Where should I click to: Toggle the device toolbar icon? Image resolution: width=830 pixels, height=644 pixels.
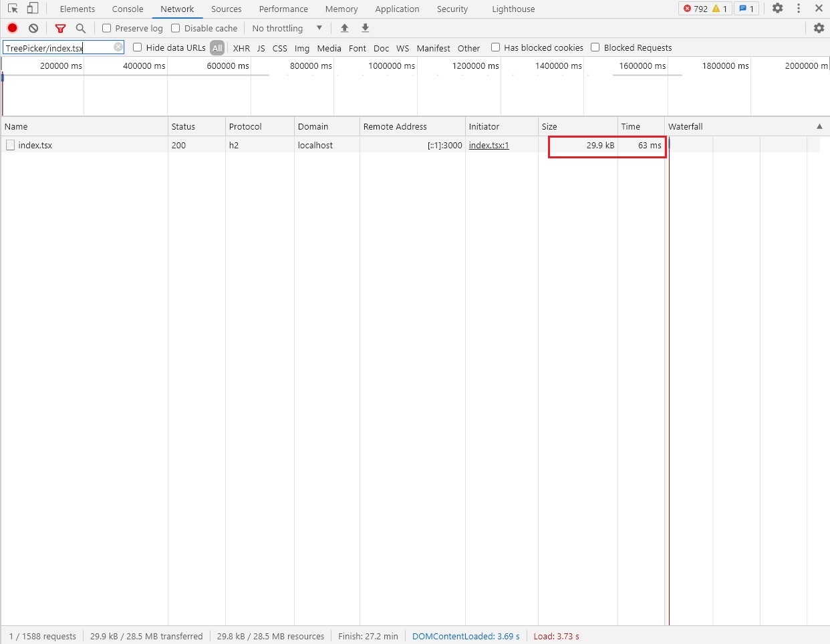coord(32,9)
